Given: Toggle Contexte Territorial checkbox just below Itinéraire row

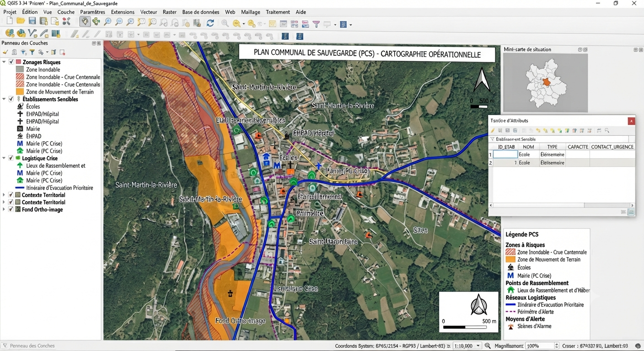Looking at the screenshot, I should pyautogui.click(x=11, y=195).
